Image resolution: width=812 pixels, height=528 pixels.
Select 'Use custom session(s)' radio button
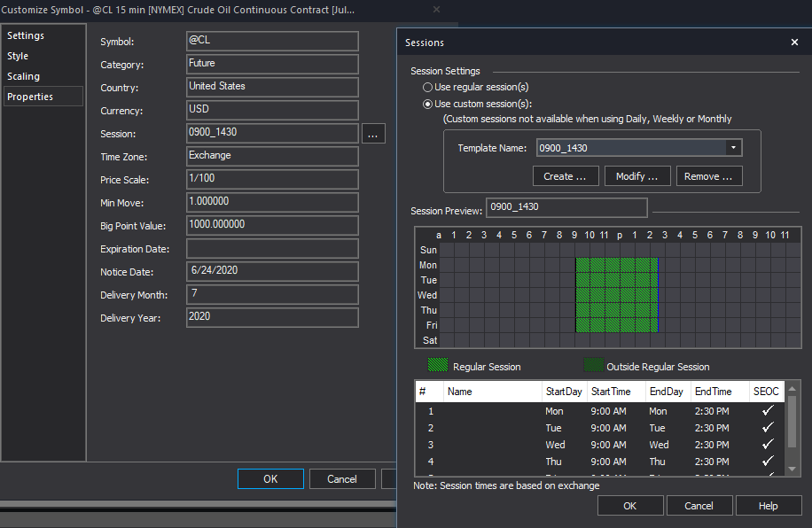pyautogui.click(x=428, y=104)
